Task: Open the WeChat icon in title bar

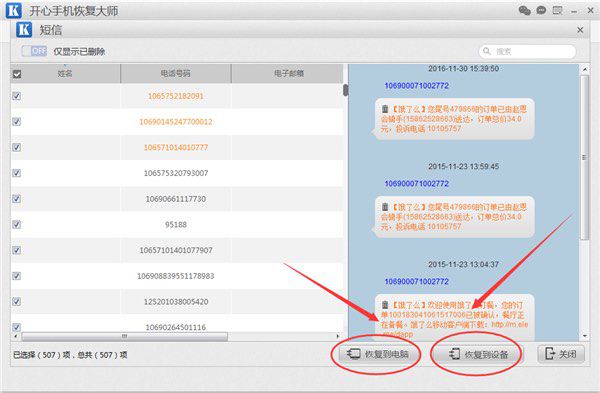Action: click(524, 10)
